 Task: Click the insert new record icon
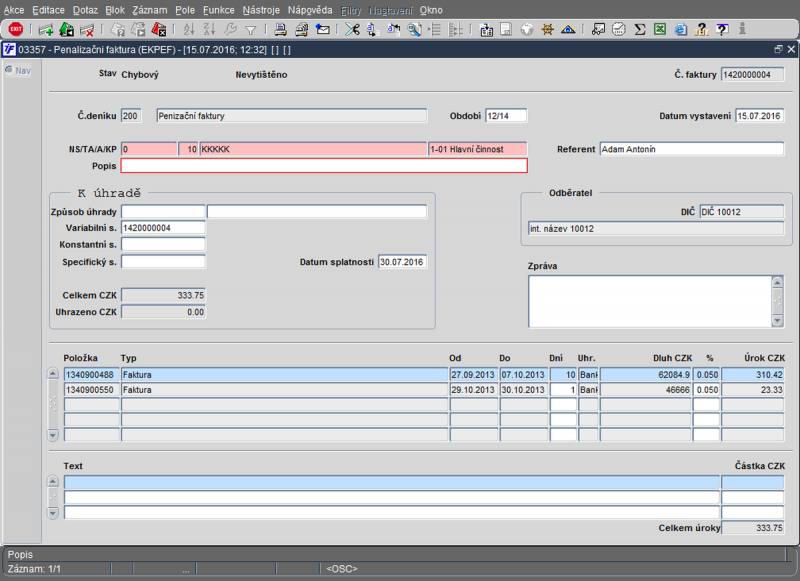tap(46, 29)
